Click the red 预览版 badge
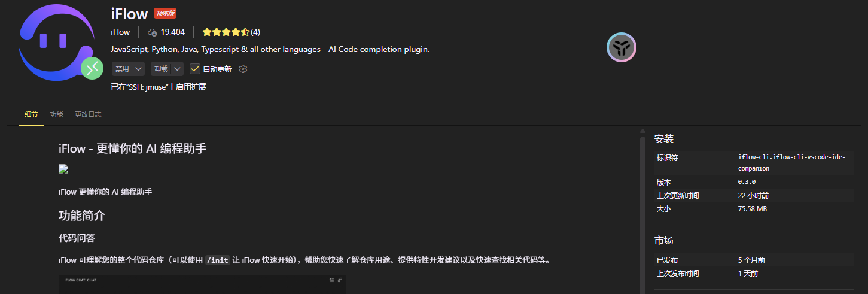 pos(165,14)
